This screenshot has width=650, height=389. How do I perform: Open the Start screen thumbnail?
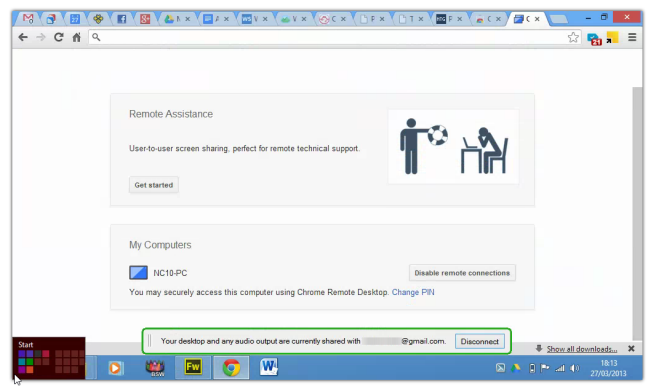tap(49, 358)
